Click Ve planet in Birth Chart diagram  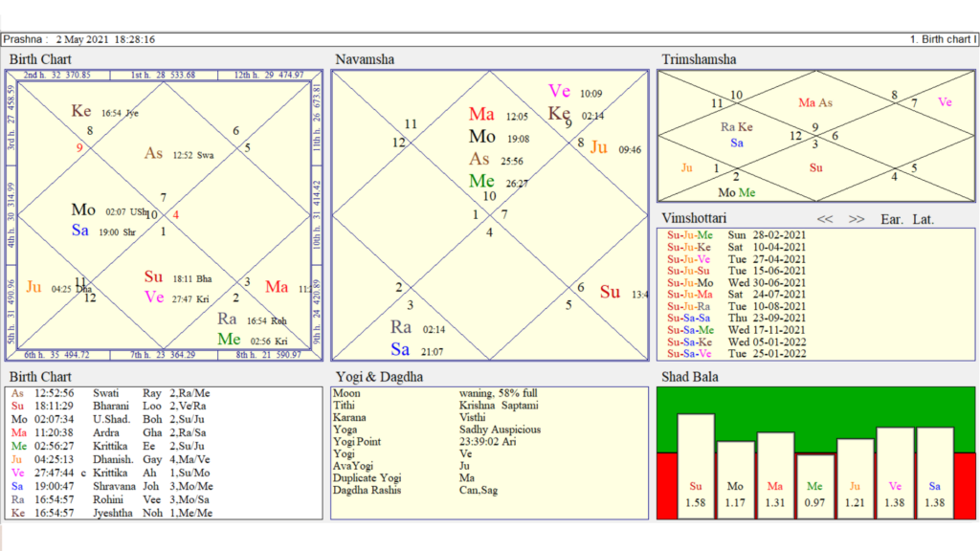tap(154, 297)
